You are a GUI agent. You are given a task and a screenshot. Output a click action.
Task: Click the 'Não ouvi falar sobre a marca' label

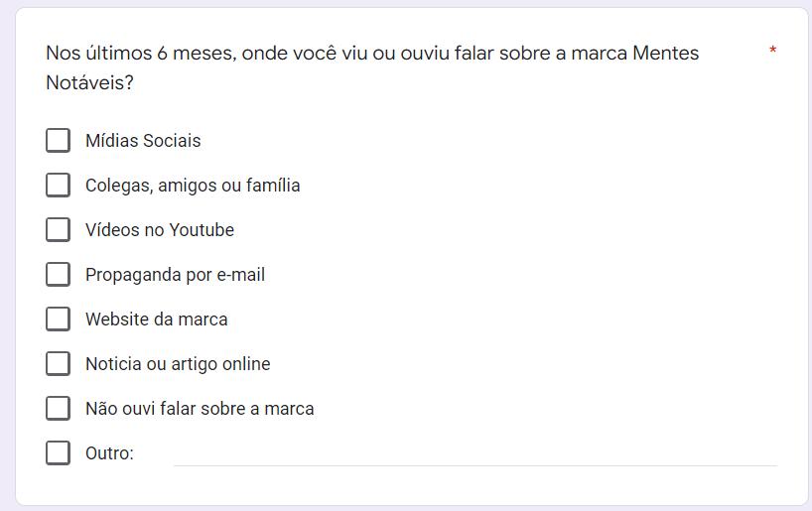[200, 409]
